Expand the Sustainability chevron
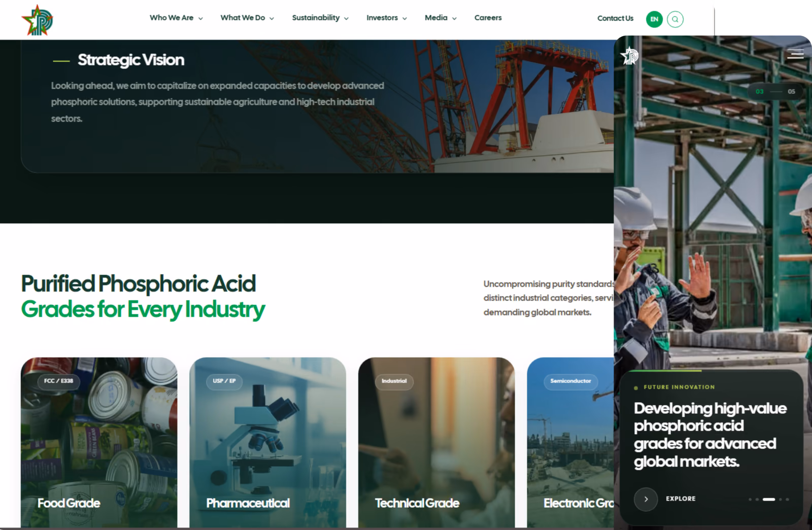 point(346,18)
